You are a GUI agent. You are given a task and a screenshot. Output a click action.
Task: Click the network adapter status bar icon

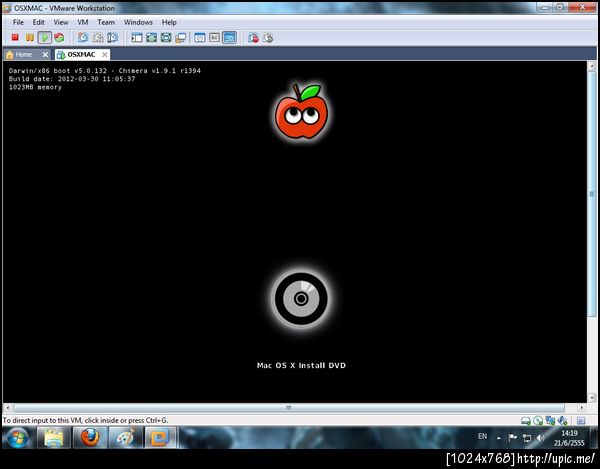[x=550, y=421]
